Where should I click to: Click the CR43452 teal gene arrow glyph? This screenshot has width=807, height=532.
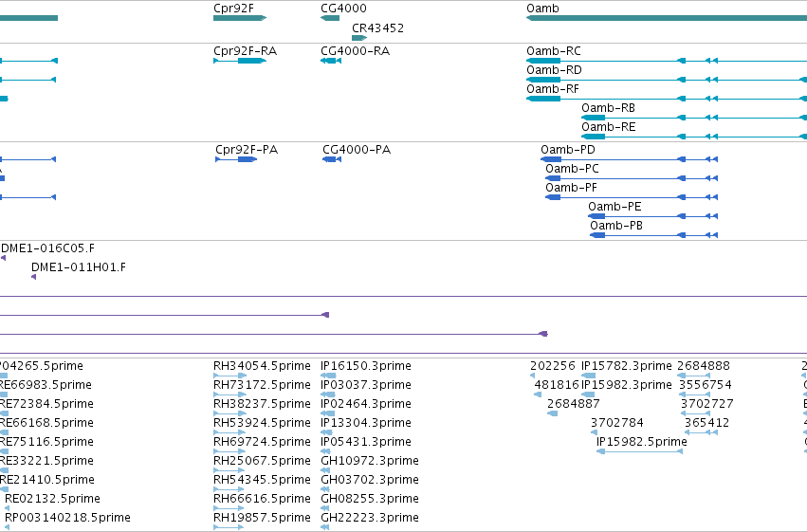[x=359, y=38]
